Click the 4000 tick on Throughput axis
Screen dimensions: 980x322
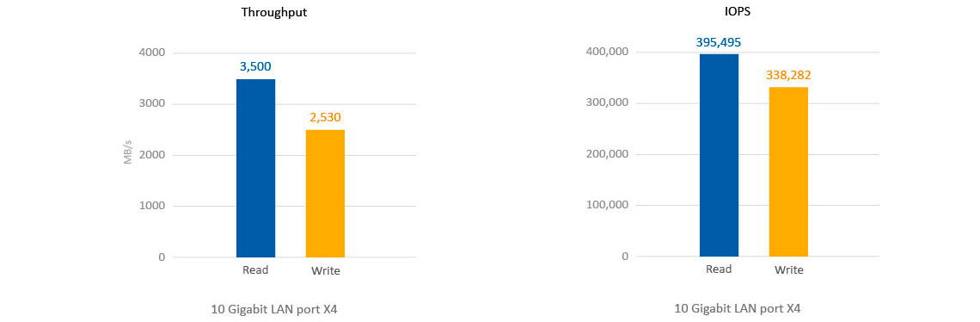[152, 53]
